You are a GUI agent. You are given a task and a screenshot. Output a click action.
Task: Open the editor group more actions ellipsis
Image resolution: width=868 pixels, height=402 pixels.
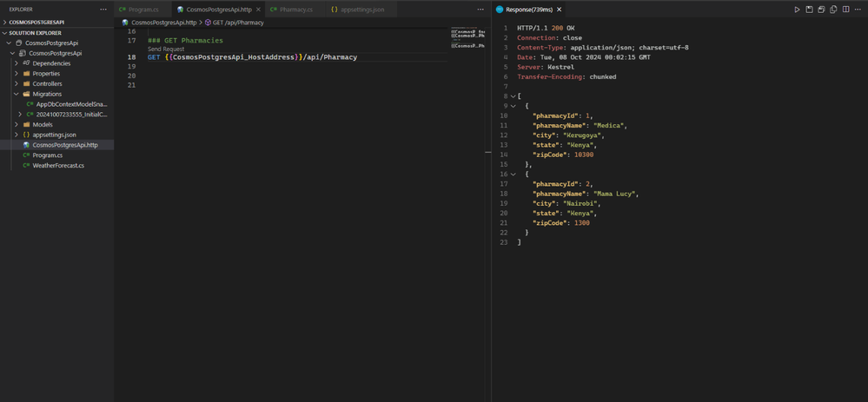(480, 10)
